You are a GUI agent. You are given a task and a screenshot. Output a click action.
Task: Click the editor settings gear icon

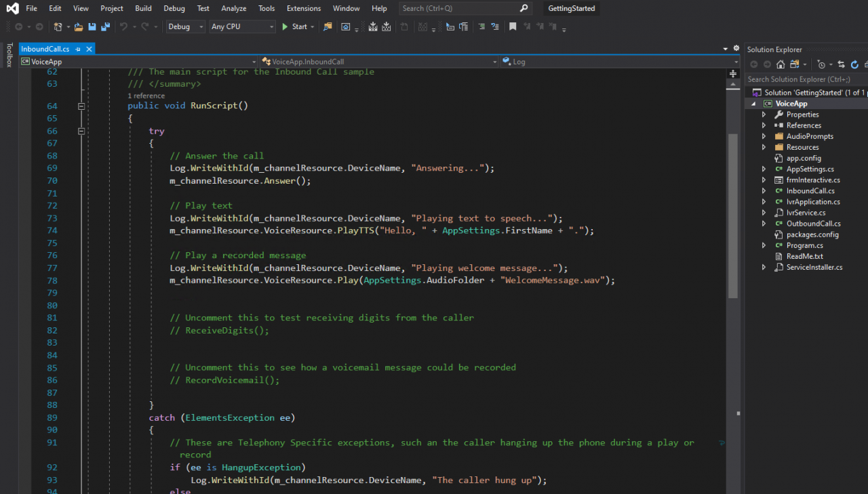[736, 49]
